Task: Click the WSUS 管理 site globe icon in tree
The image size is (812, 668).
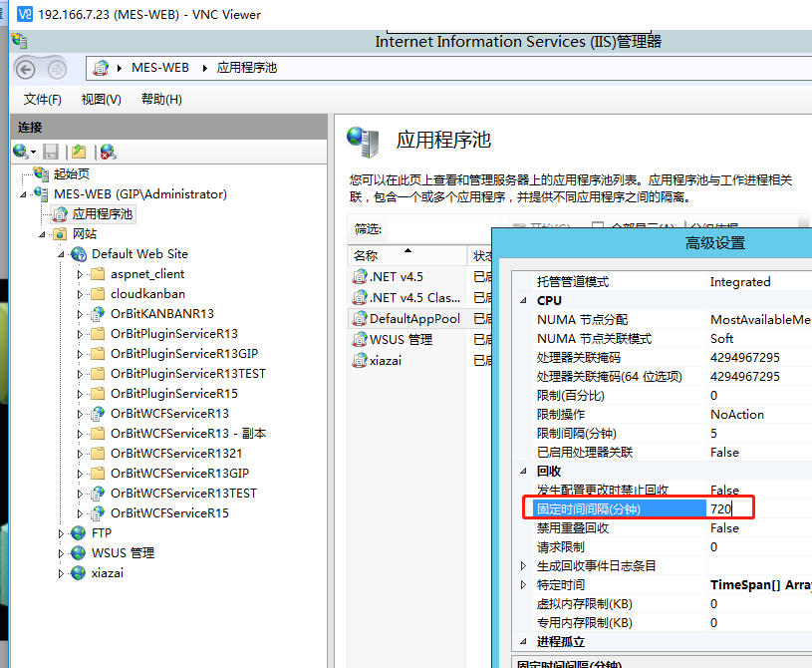Action: click(x=78, y=553)
